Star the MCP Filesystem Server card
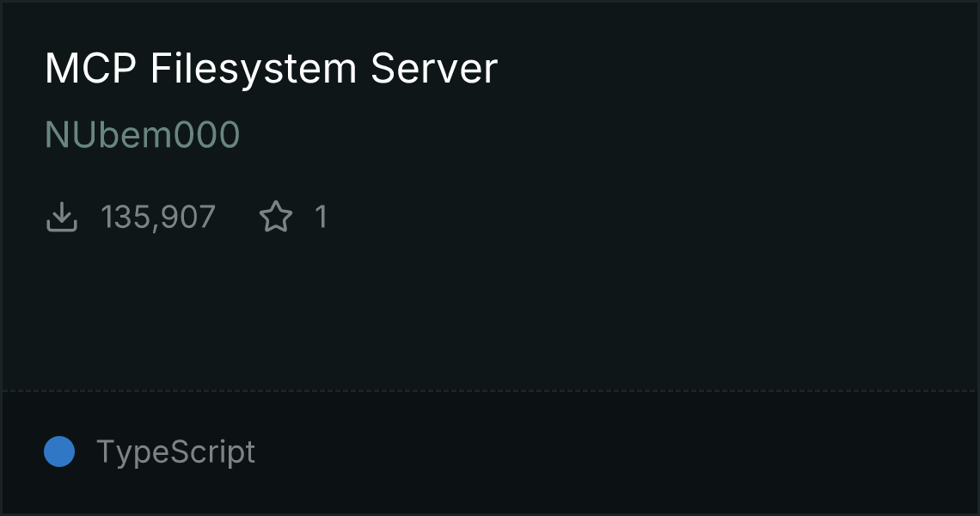980x516 pixels. pyautogui.click(x=276, y=217)
